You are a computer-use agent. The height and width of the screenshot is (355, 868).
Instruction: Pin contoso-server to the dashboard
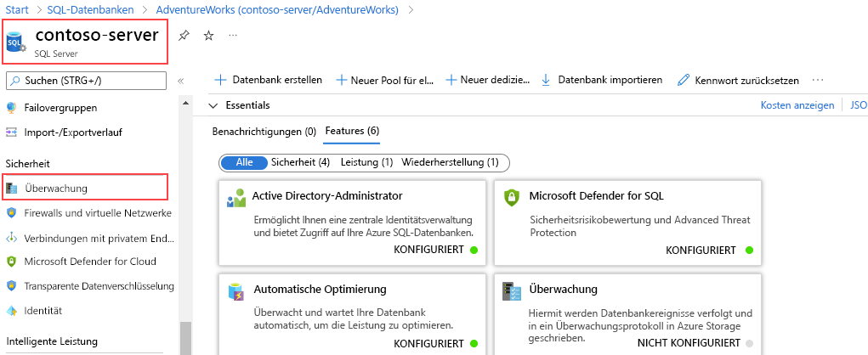(x=184, y=36)
